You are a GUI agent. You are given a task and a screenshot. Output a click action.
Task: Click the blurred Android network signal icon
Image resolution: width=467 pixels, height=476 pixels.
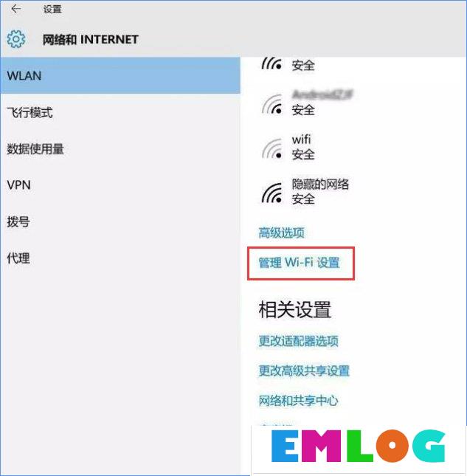click(x=272, y=104)
